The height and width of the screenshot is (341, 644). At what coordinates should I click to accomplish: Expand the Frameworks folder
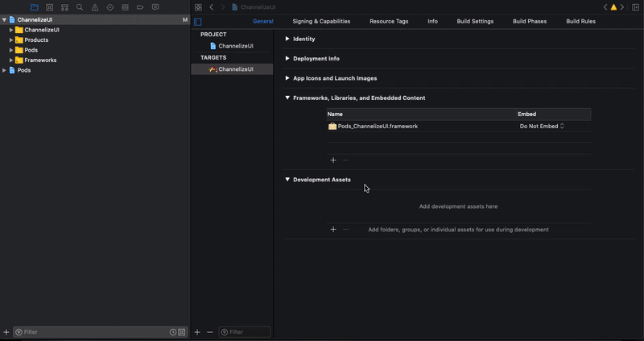click(11, 60)
